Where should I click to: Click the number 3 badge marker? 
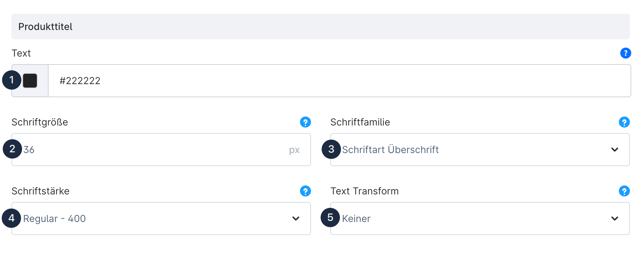331,149
